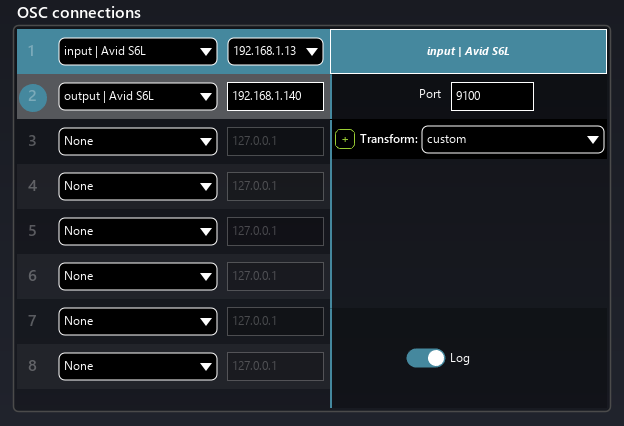Open the None dropdown in row 7
The width and height of the screenshot is (624, 426).
coord(138,321)
